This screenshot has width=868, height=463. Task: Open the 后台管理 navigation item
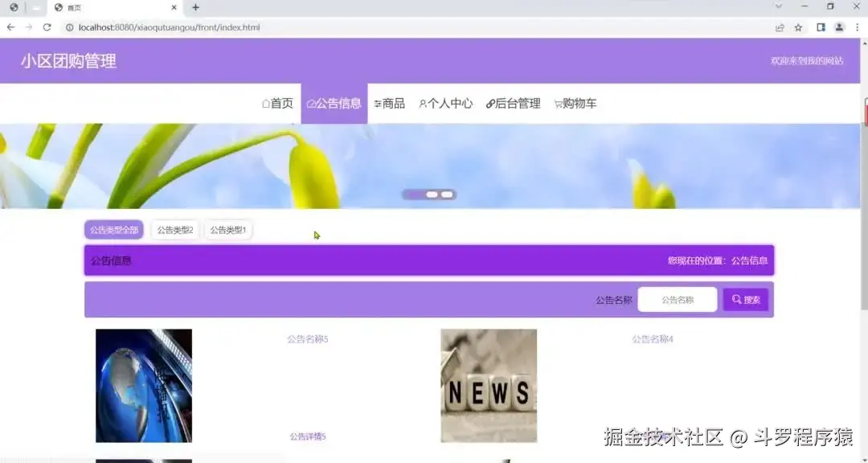coord(513,104)
